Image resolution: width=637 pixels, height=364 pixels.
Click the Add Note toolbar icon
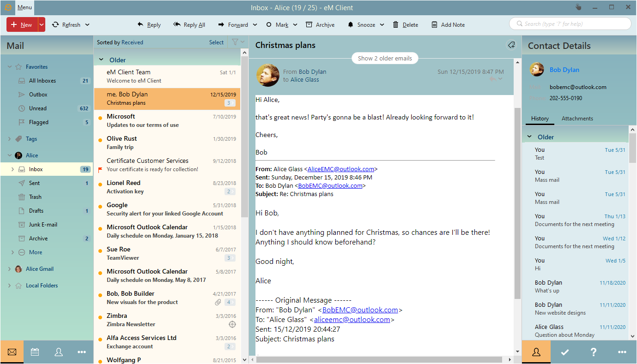(434, 25)
